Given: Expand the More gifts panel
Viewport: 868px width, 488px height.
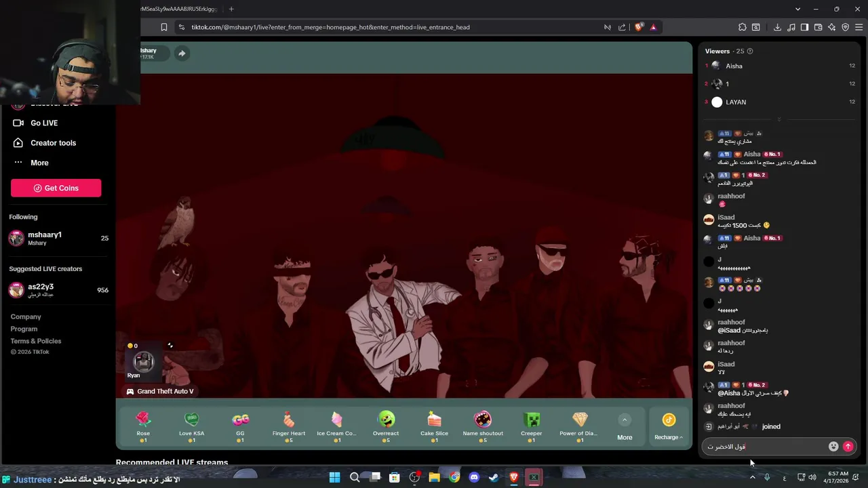Looking at the screenshot, I should point(625,427).
